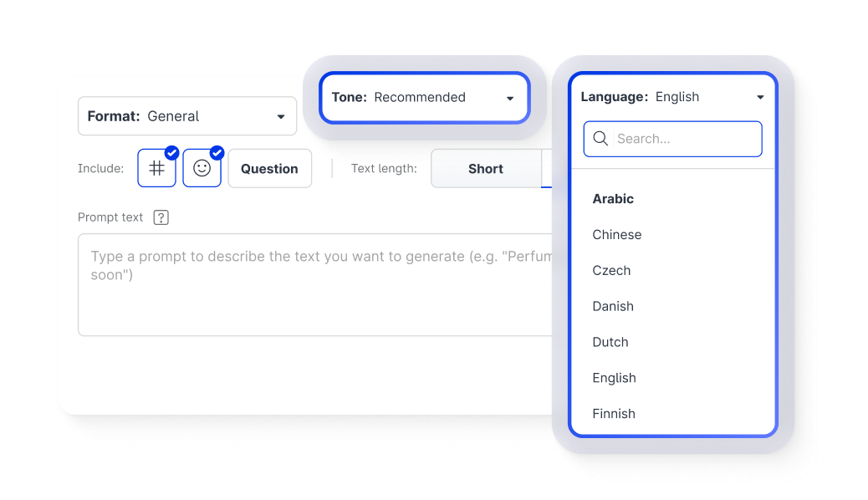The image size is (868, 500).
Task: Choose Dutch as the language
Action: pos(610,342)
